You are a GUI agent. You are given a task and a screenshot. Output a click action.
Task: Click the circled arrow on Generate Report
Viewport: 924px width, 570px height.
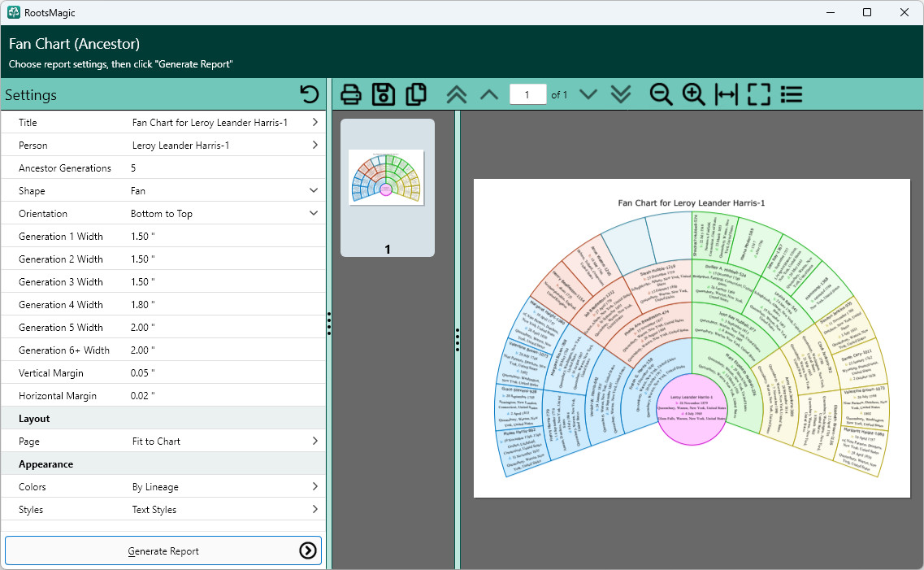pos(308,550)
